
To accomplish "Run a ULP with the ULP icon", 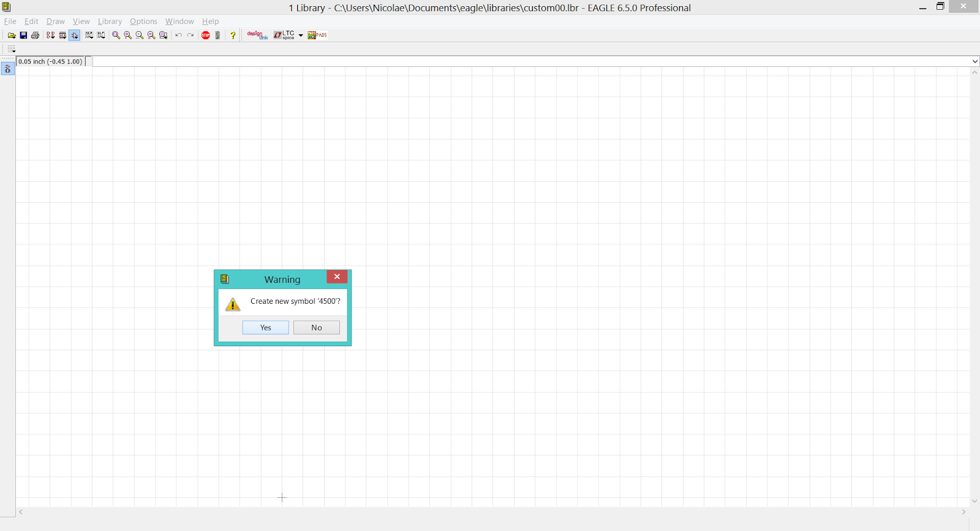I will point(101,36).
